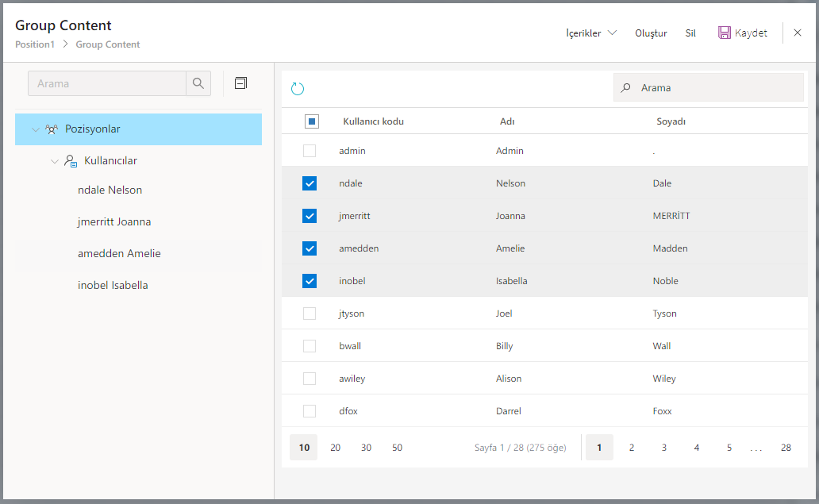Set page size to 50 items
Screen dimensions: 819x504
pos(397,448)
